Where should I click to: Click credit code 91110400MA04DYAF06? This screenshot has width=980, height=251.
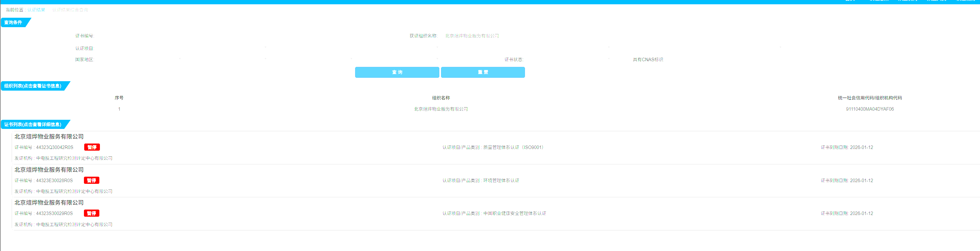pos(870,109)
